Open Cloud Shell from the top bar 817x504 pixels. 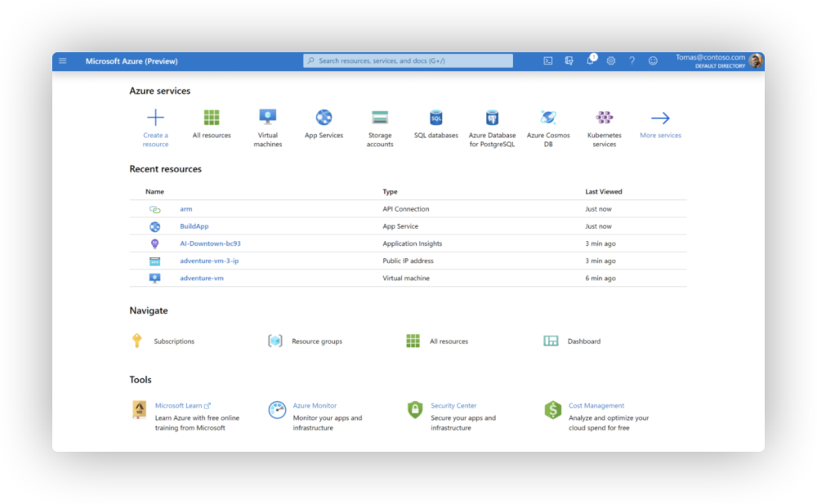pyautogui.click(x=548, y=61)
